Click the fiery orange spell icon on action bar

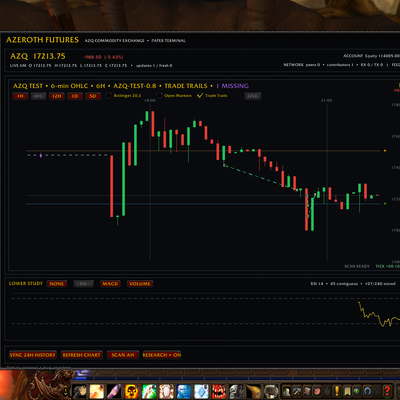coord(96,391)
